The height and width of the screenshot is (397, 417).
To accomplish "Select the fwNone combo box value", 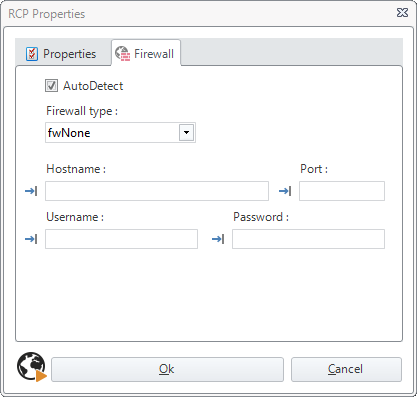I will pos(120,133).
